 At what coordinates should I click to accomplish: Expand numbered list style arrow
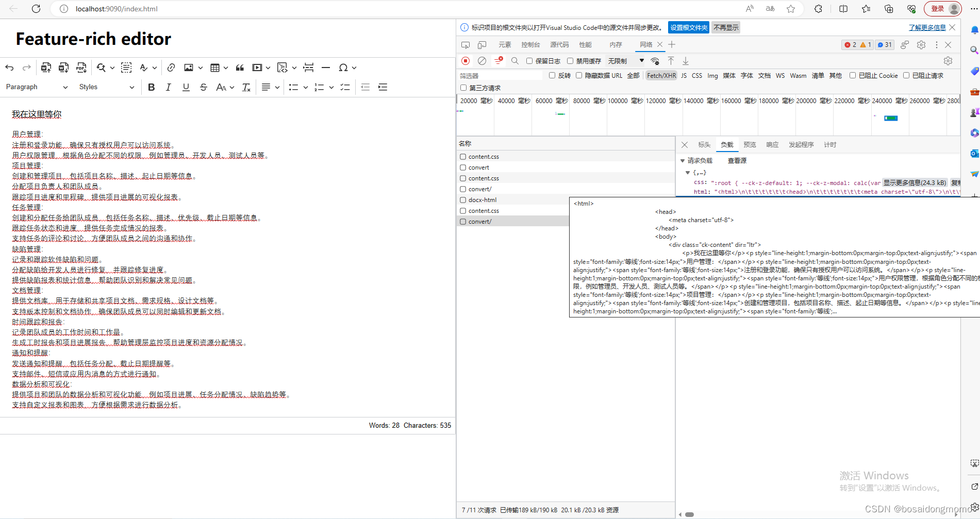331,87
